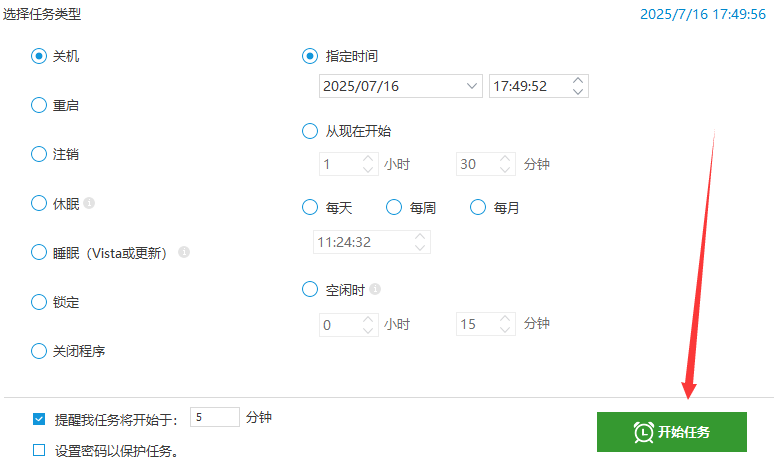This screenshot has height=464, width=780.
Task: Click the info icon next to 空闲时
Action: [375, 289]
